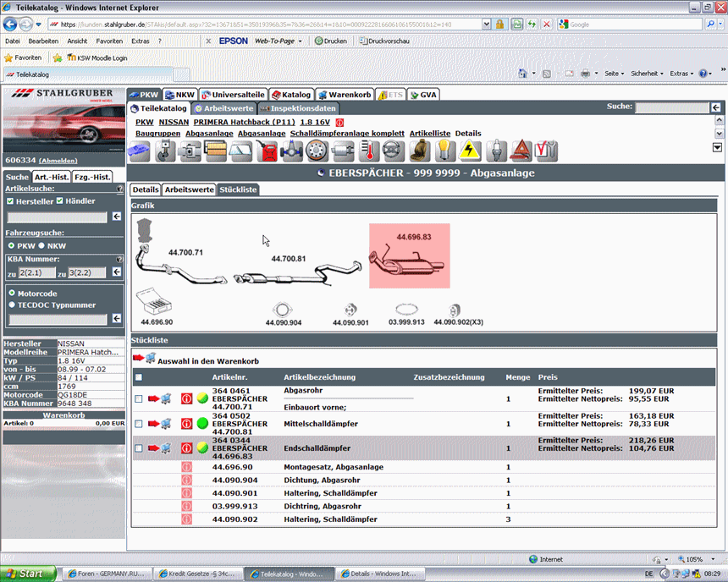
Task: Check the box for Abgasrohr 364 0461
Action: (x=138, y=398)
